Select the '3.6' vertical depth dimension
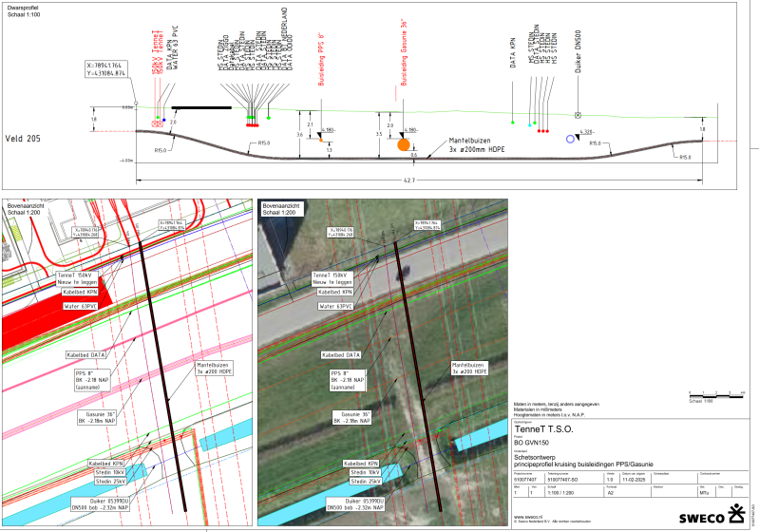759x532 pixels. point(299,134)
